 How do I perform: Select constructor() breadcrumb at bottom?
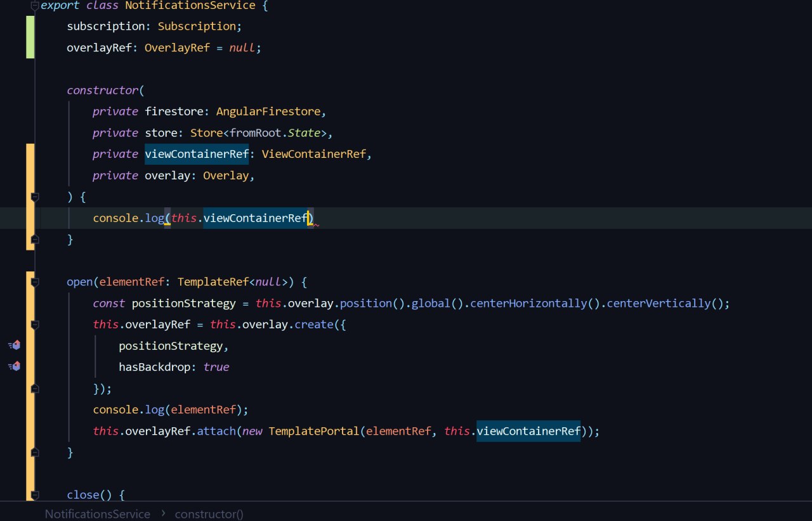coord(209,514)
